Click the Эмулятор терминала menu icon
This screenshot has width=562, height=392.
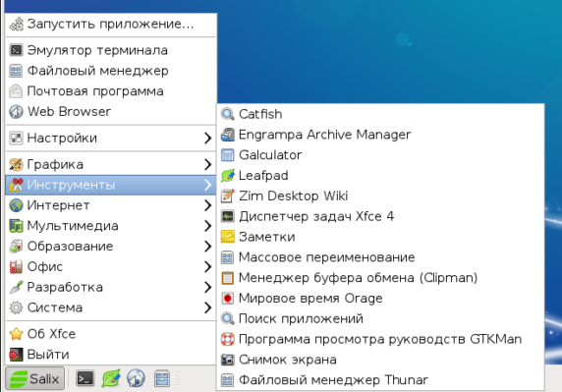click(16, 50)
